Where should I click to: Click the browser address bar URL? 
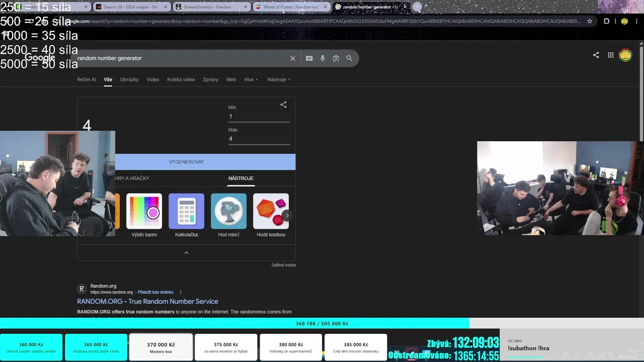[322, 21]
